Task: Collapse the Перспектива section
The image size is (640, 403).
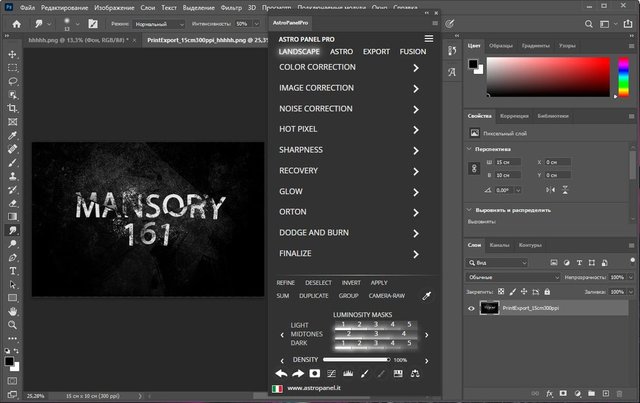Action: 469,149
